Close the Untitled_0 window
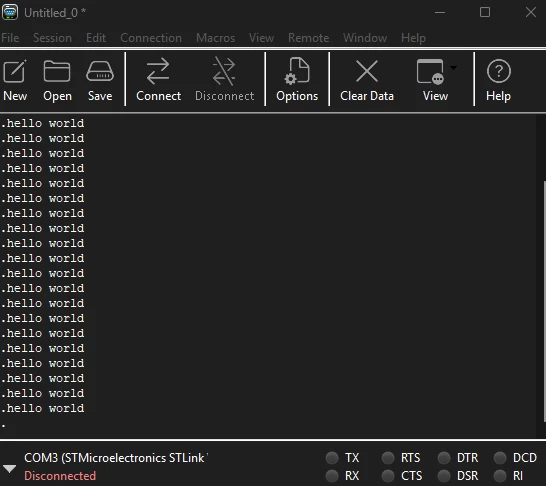546x486 pixels. 531,13
